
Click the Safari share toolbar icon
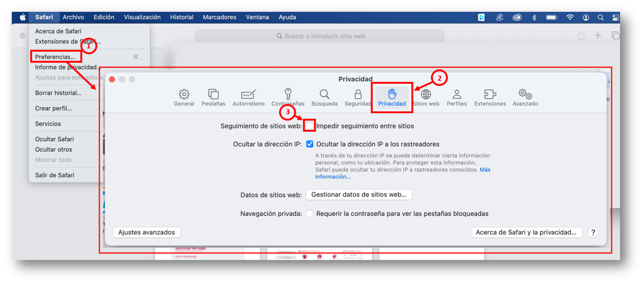click(581, 35)
